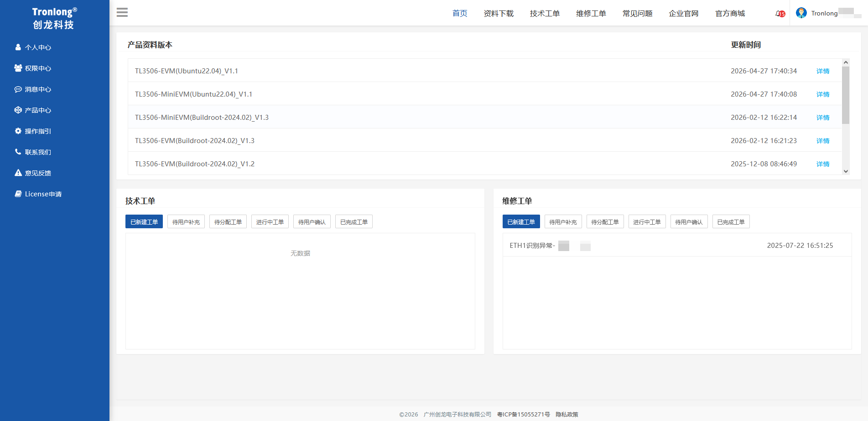The width and height of the screenshot is (868, 421).
Task: Click the 意见反馈 warning icon
Action: [x=18, y=173]
